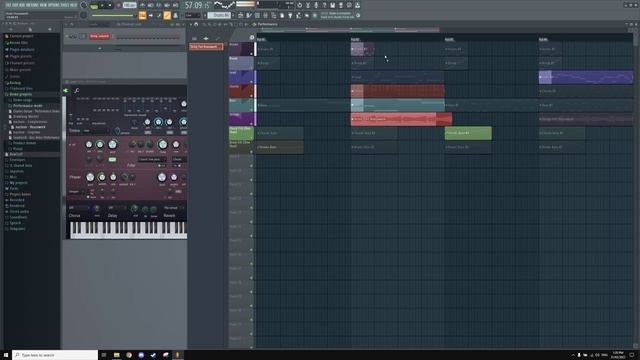Click the bright green clip in playlist
The height and width of the screenshot is (360, 640).
click(468, 133)
